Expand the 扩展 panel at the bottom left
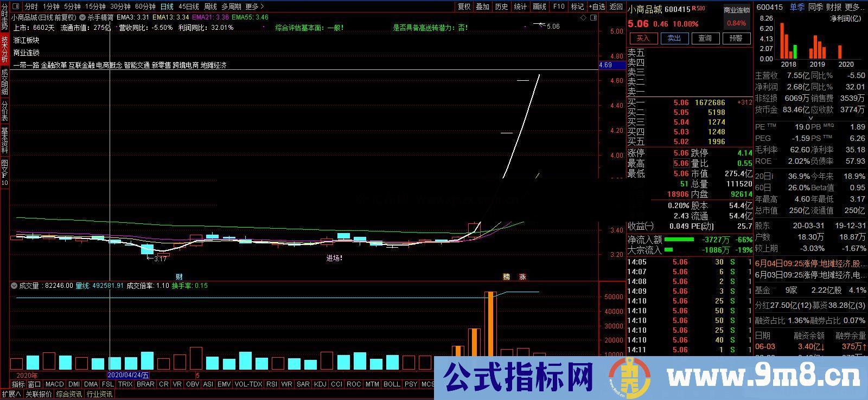868x400 pixels. click(11, 394)
